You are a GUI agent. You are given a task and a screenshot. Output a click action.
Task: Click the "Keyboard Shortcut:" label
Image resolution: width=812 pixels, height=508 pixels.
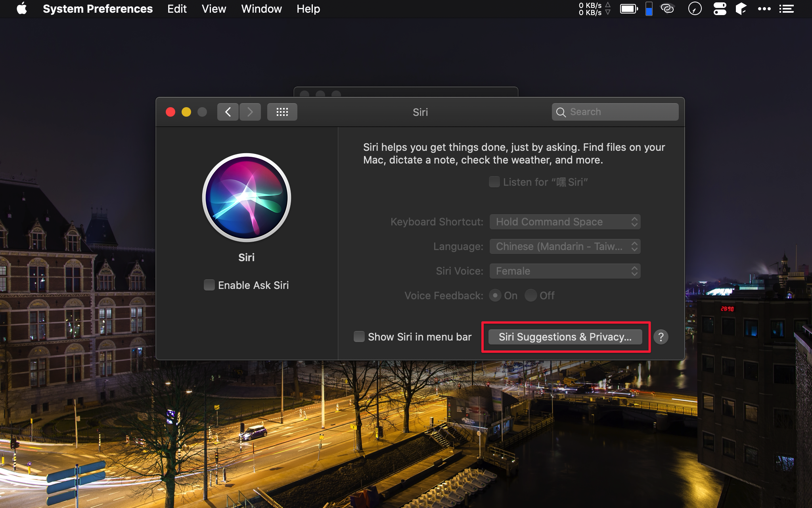pyautogui.click(x=437, y=222)
